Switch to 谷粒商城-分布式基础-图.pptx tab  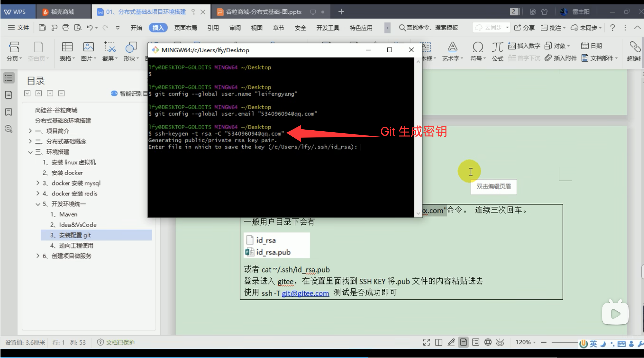point(263,12)
